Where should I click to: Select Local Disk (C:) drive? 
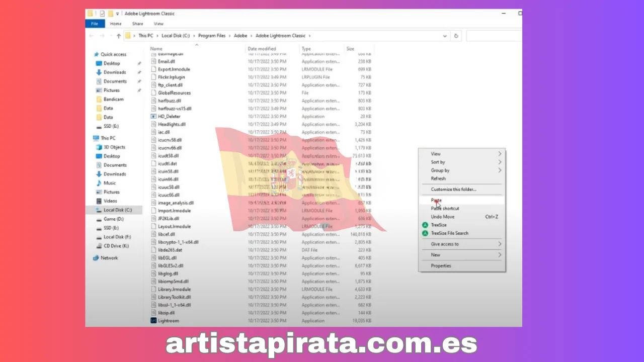point(114,210)
